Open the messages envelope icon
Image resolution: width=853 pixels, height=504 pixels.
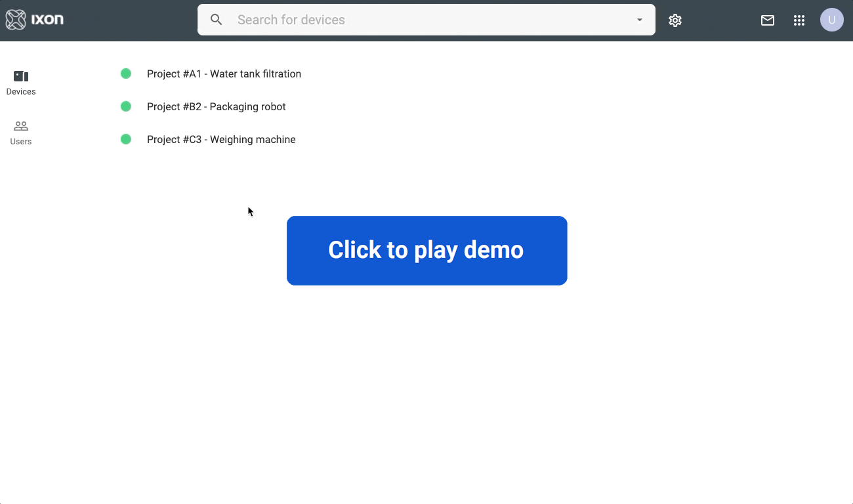point(767,20)
